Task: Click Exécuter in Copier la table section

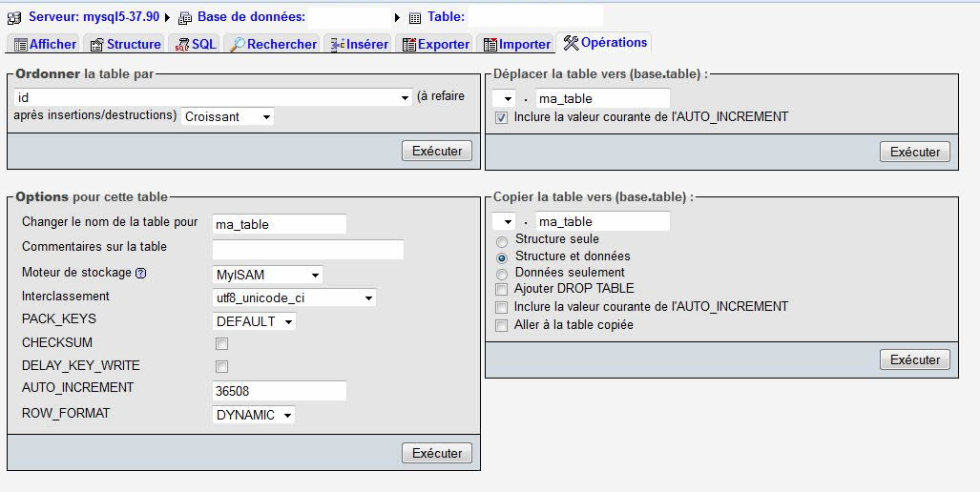Action: tap(914, 359)
